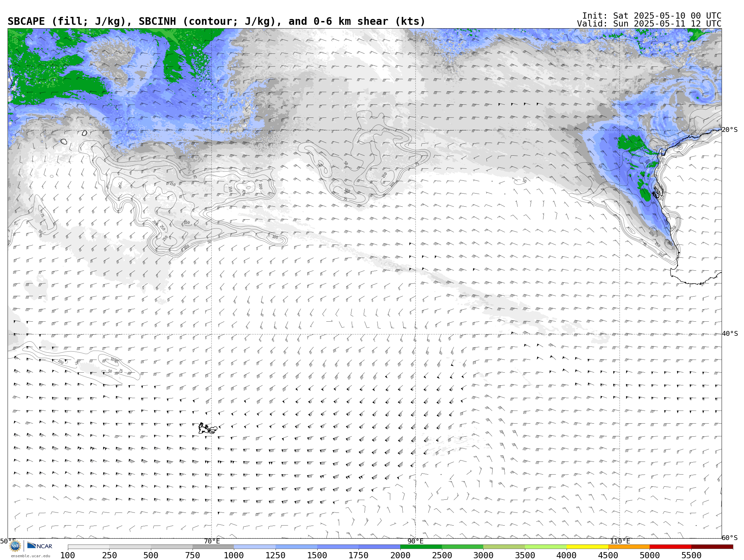744x560 pixels.
Task: Pick the 1750–2000 deep blue colorbar swatch
Action: pos(380,547)
